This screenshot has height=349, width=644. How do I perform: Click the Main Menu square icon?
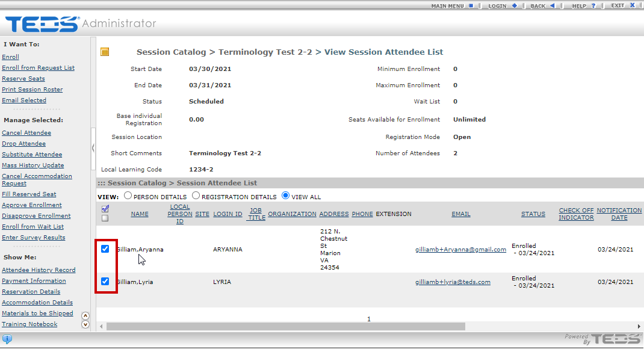pyautogui.click(x=471, y=5)
